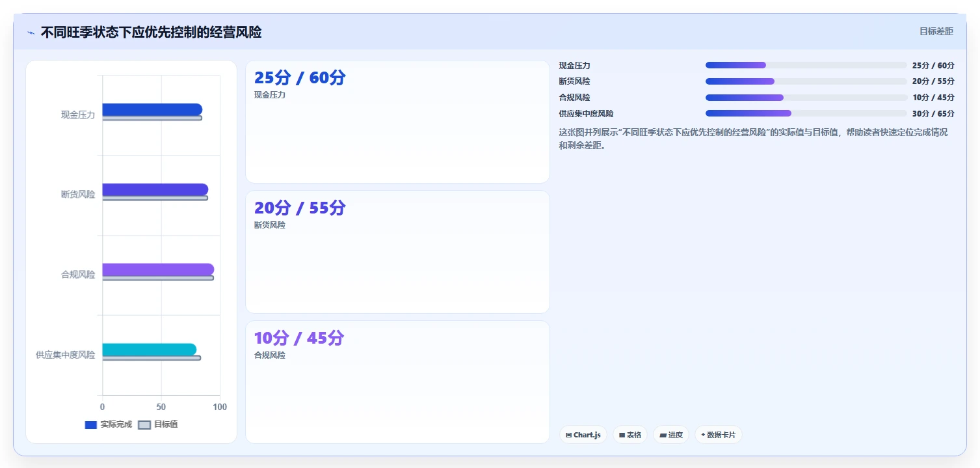Click the blue 现金压力 chart bar

(x=152, y=109)
